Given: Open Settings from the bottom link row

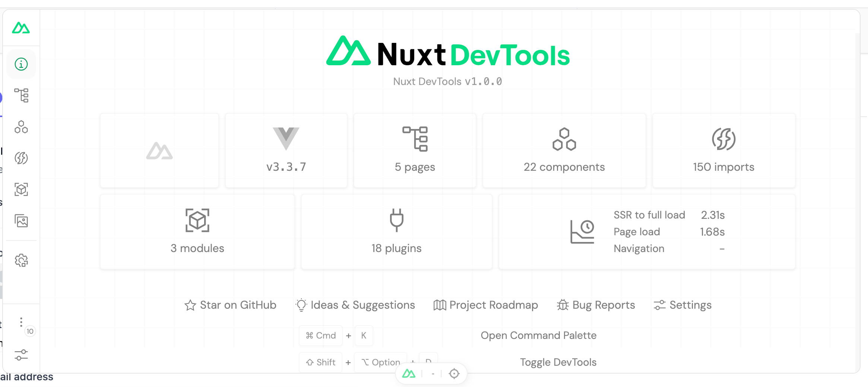Looking at the screenshot, I should click(x=682, y=305).
